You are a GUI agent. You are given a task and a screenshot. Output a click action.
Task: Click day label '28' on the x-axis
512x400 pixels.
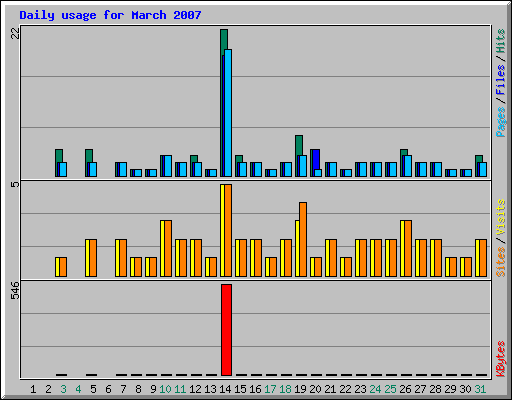click(435, 389)
